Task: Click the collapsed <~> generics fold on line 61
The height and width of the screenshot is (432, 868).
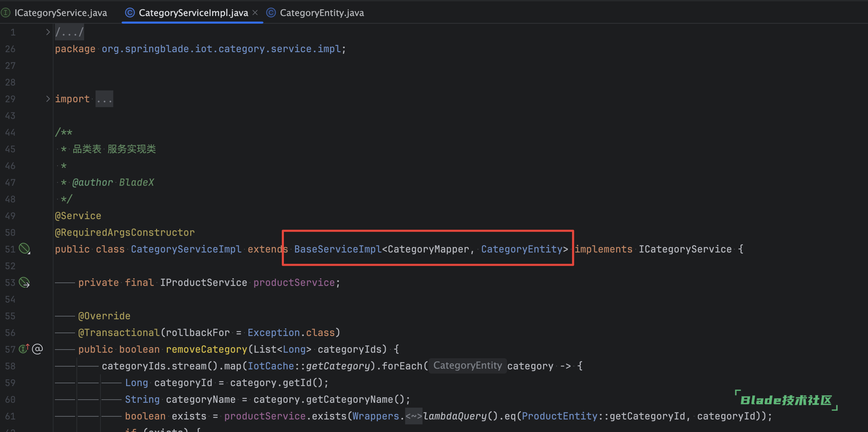Action: [x=413, y=416]
